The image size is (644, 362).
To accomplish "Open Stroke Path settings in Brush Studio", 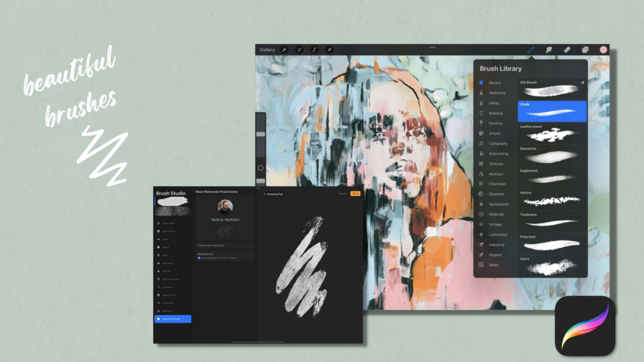I will 169,224.
